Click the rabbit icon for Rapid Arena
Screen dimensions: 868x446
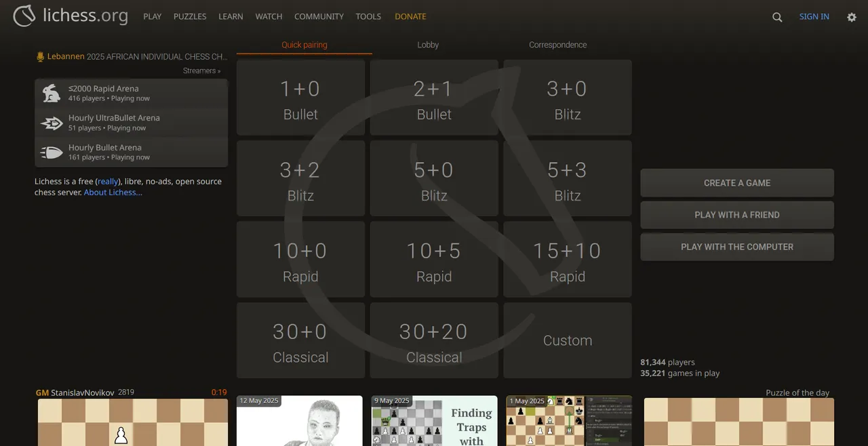(52, 94)
